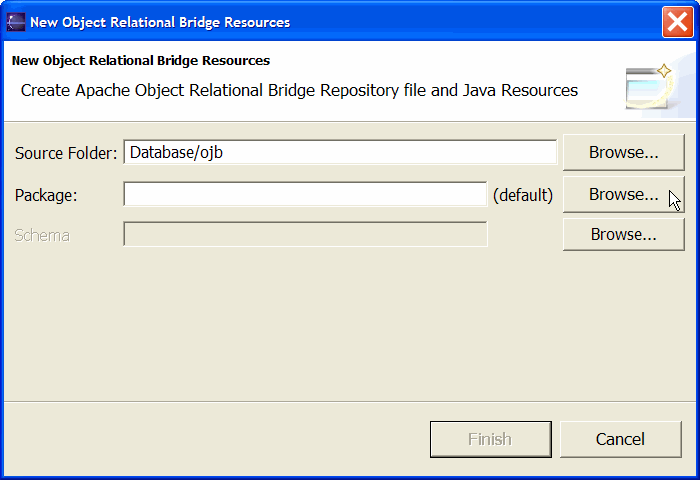Click the Create Apache Object Relational Bridge description
700x480 pixels.
coord(299,91)
